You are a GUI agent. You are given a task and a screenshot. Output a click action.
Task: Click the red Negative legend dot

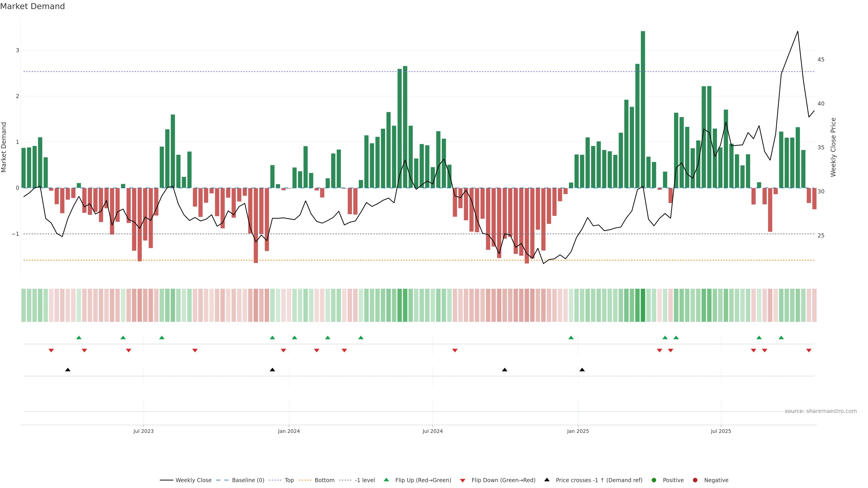tap(695, 480)
